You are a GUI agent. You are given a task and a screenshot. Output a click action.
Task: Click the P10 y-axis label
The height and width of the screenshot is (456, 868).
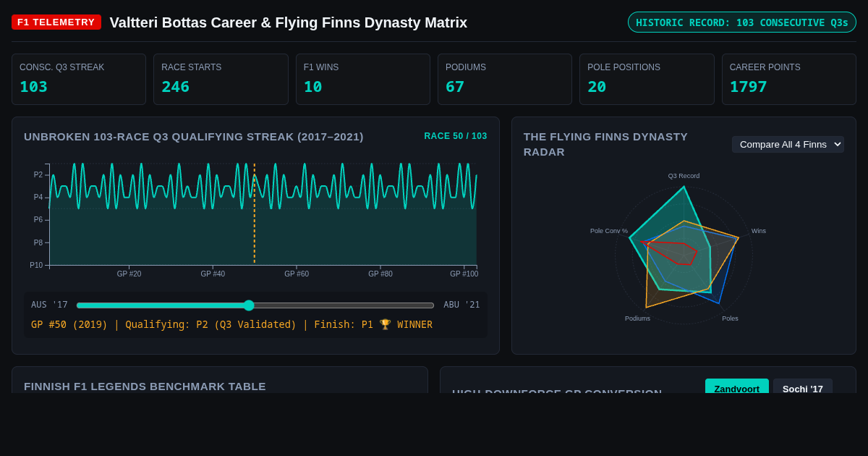36,266
